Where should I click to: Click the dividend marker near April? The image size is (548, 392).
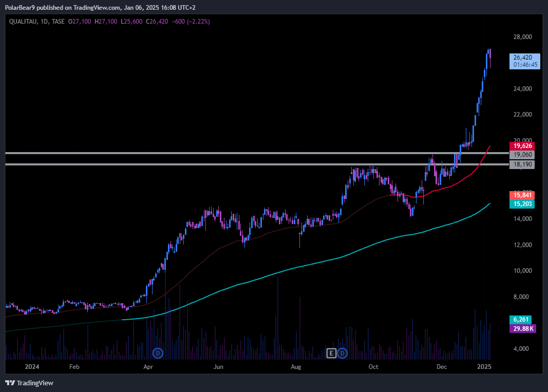[158, 353]
